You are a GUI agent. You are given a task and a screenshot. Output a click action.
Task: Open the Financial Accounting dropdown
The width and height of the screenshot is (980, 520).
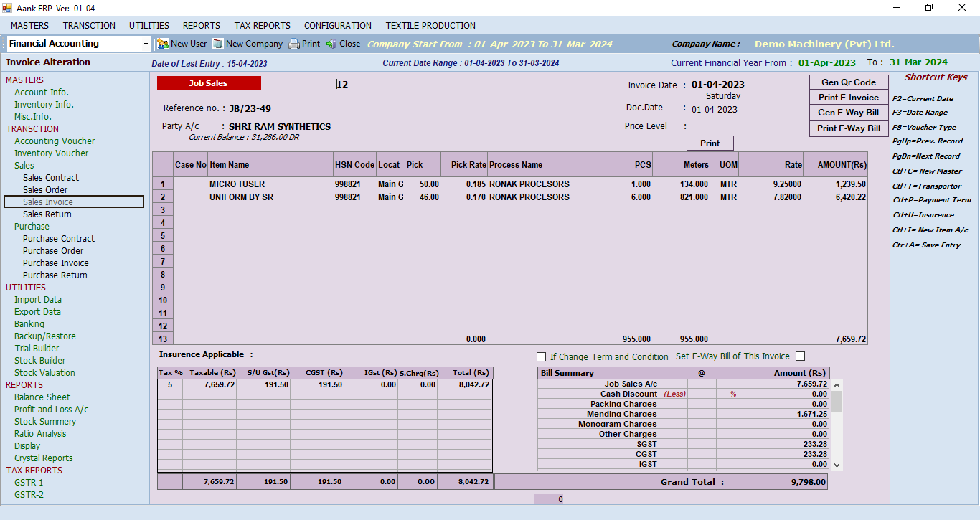(x=146, y=44)
